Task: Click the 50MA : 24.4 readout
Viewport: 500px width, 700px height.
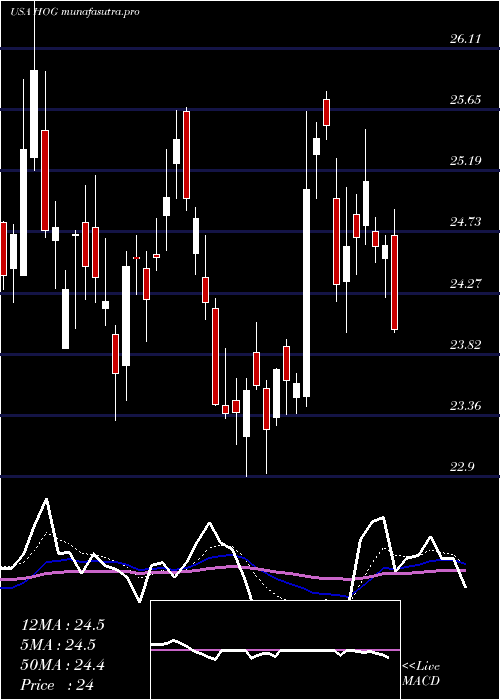Action: point(62,665)
